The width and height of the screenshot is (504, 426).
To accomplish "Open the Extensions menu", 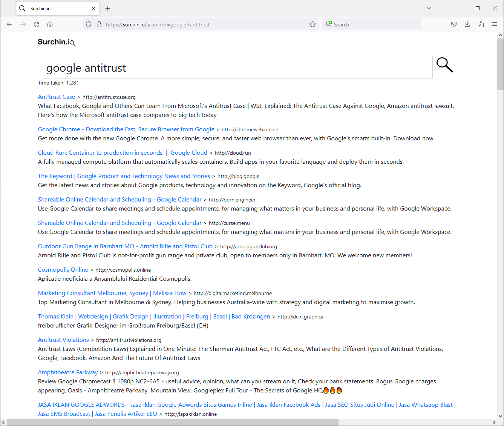I will [x=481, y=25].
